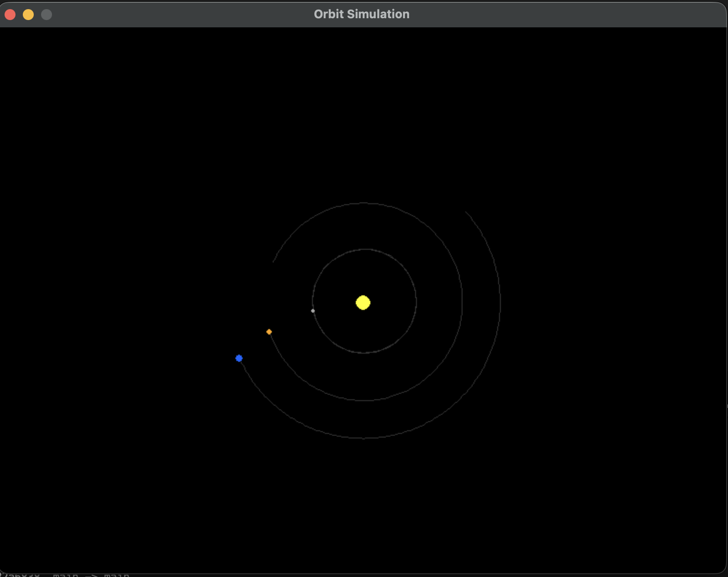Click the word "Simulation" in the title
The height and width of the screenshot is (577, 728).
(x=378, y=14)
